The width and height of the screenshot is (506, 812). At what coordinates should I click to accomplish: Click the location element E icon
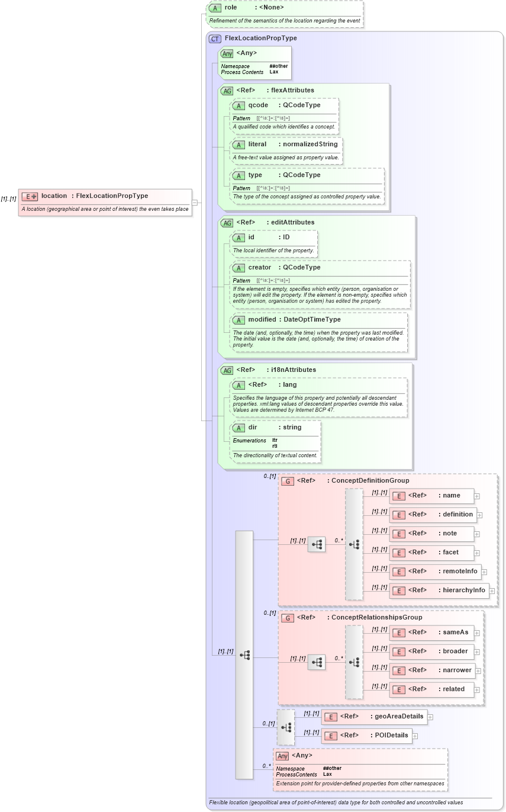tap(30, 196)
